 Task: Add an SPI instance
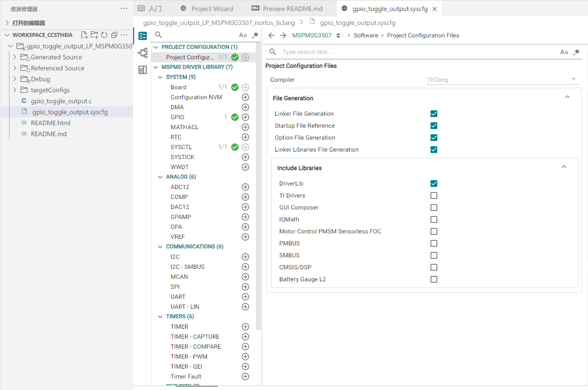245,286
